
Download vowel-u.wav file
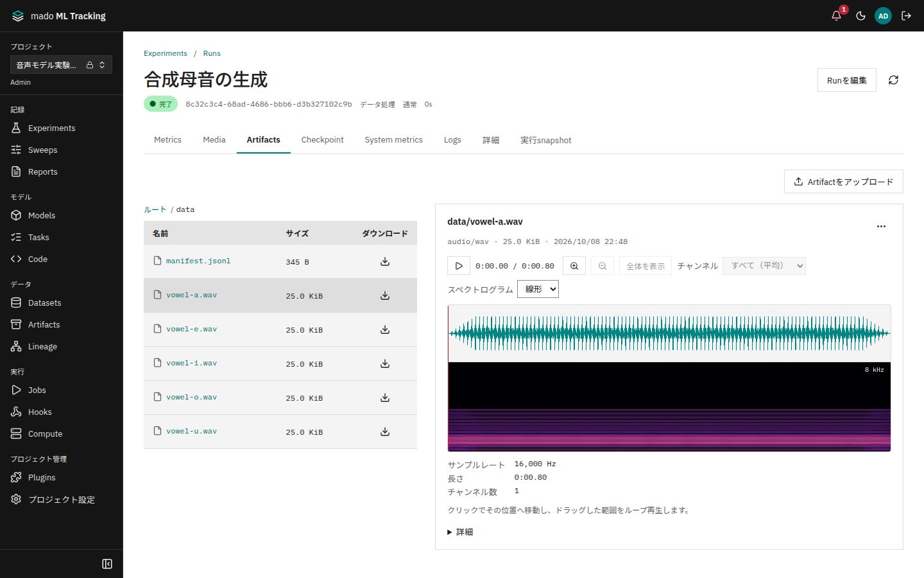[385, 432]
